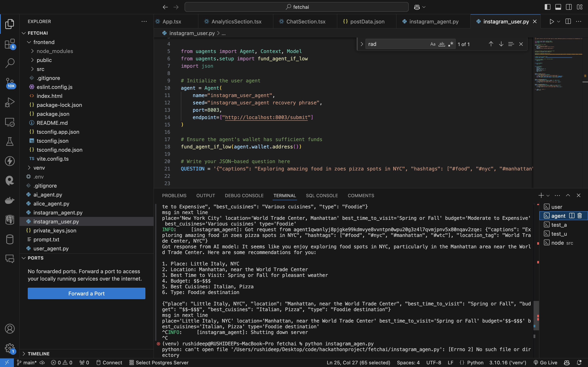Screen dimensions: 588x367
Task: Click the split editor right icon
Action: click(x=568, y=22)
